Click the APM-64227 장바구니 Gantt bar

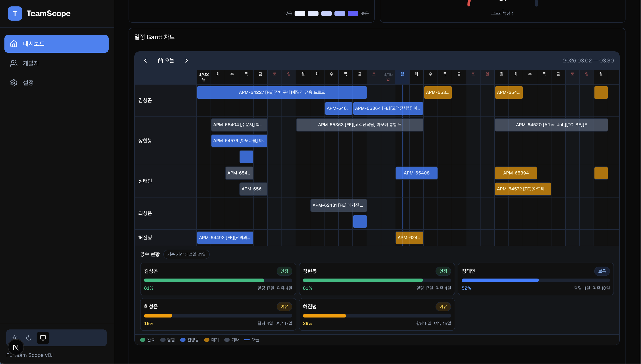(x=282, y=92)
